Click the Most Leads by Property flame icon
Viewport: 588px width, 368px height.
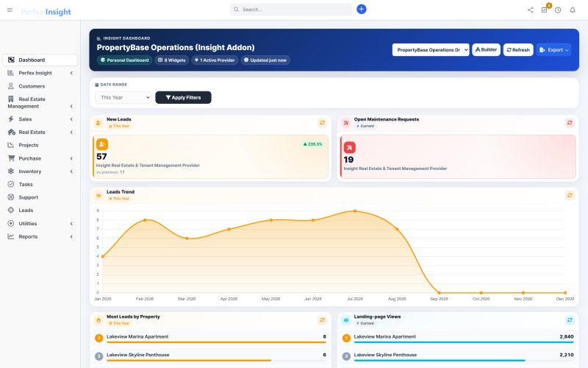pyautogui.click(x=98, y=320)
